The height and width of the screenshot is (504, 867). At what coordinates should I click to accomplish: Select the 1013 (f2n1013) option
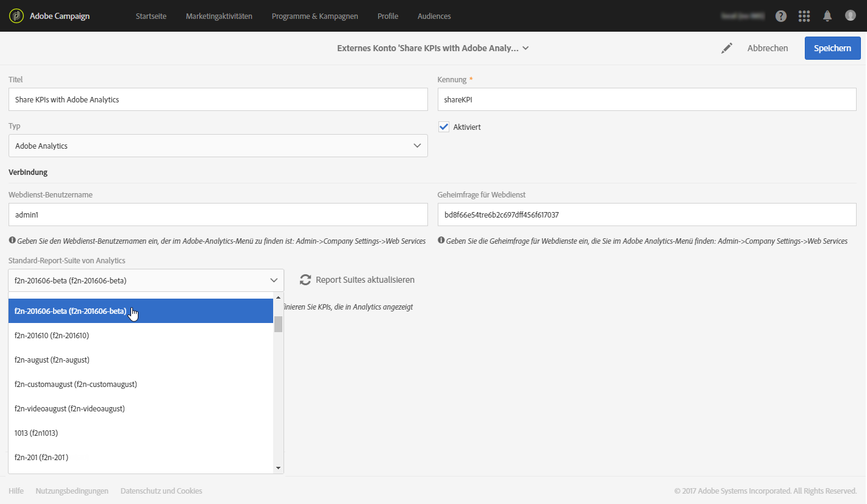[141, 433]
